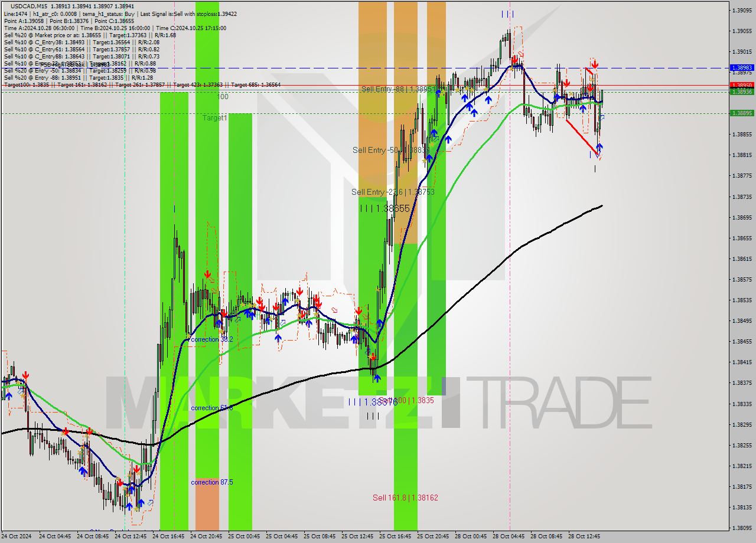Click the '28 Oct 00:45' time axis label
756x543 pixels.
471,537
